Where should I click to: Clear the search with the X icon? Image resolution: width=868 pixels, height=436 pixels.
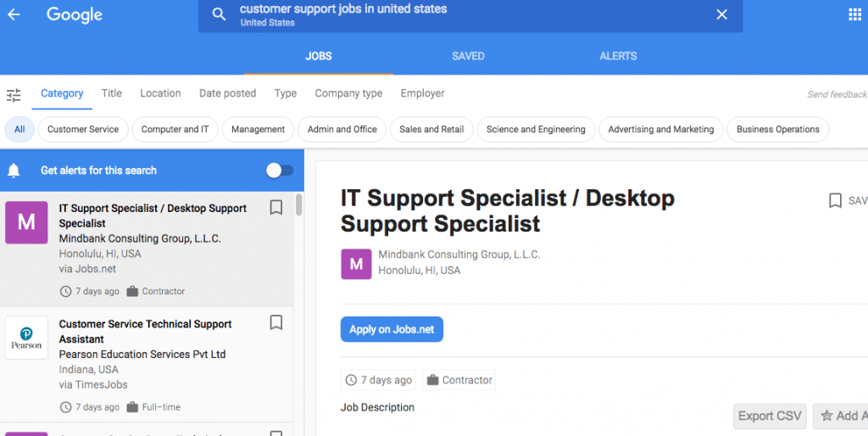(x=721, y=14)
